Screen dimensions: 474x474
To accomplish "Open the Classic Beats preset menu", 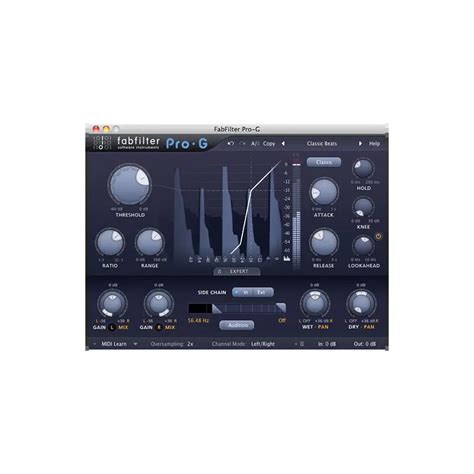I will pos(322,143).
